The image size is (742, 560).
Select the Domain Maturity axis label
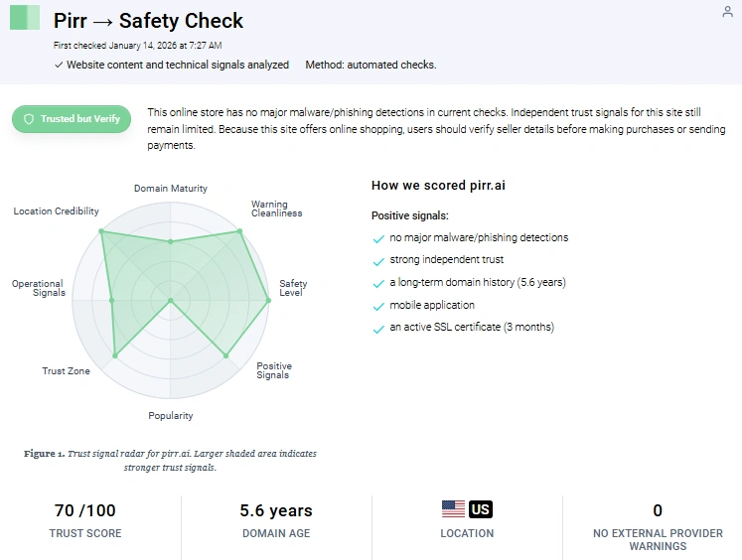pos(171,189)
